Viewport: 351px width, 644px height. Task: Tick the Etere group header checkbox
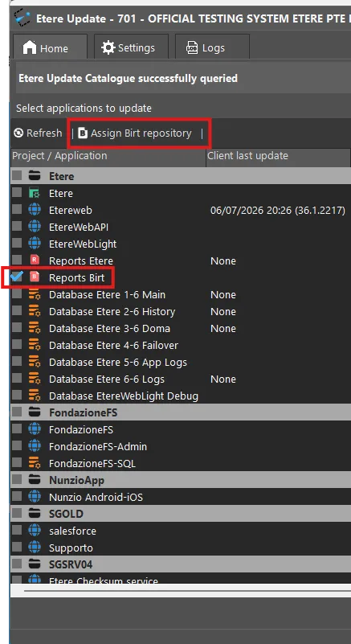[x=17, y=176]
